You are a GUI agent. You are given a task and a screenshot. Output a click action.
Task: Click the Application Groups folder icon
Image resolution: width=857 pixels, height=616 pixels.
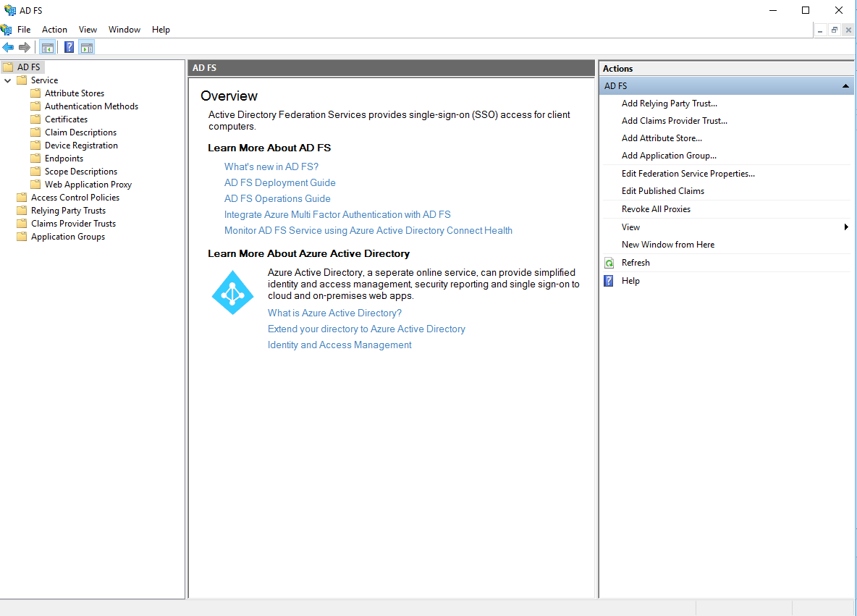[x=22, y=237]
